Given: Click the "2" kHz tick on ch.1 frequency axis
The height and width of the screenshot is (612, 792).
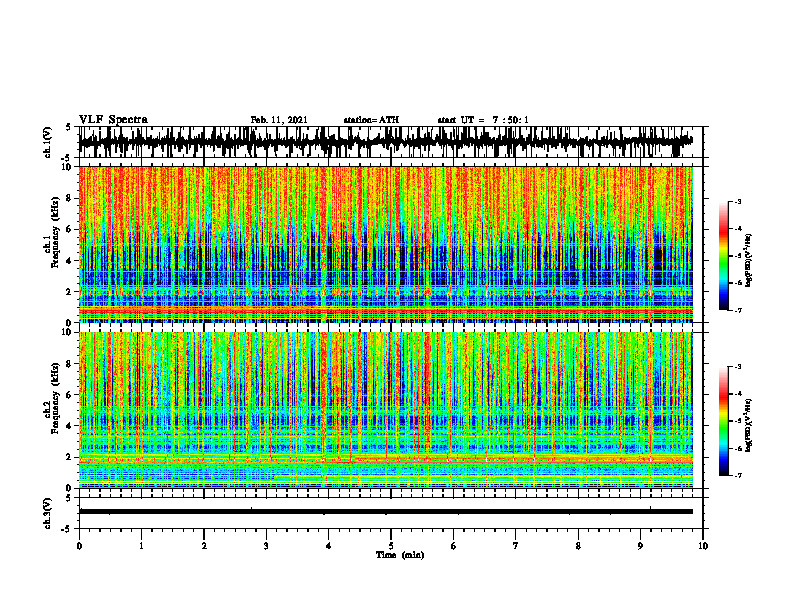Looking at the screenshot, I should [x=70, y=292].
